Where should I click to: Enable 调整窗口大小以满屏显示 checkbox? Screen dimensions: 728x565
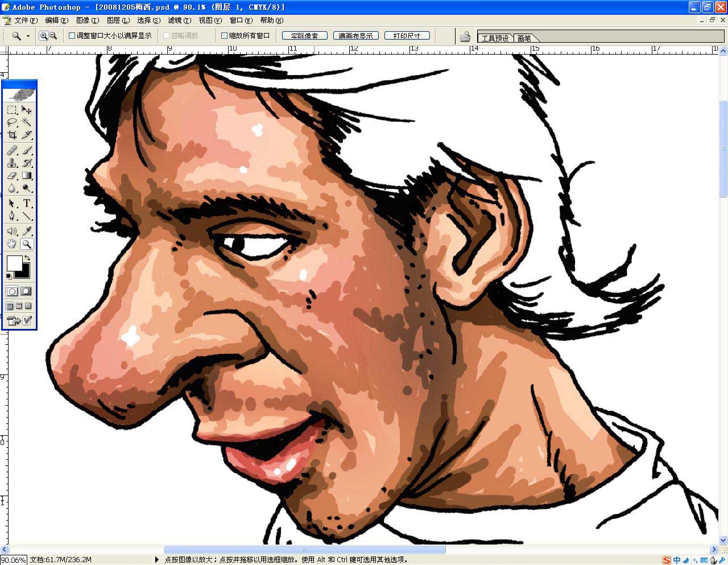72,36
